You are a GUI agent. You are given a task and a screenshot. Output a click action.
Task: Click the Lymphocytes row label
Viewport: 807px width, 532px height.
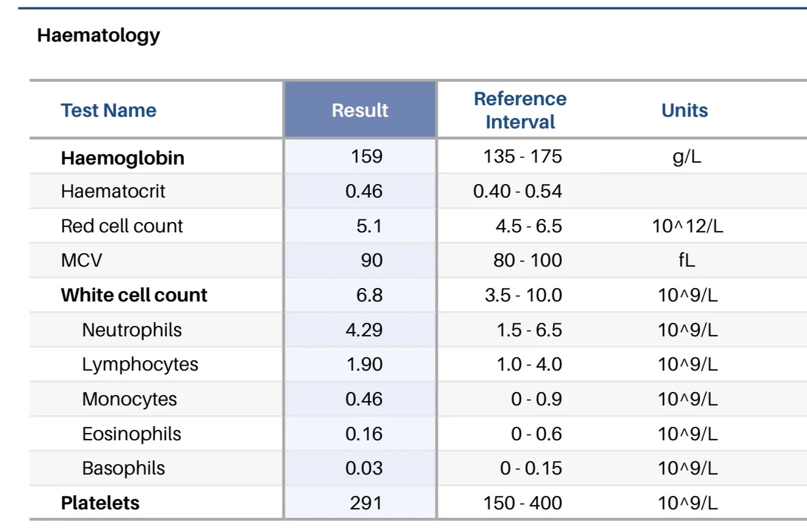(140, 364)
